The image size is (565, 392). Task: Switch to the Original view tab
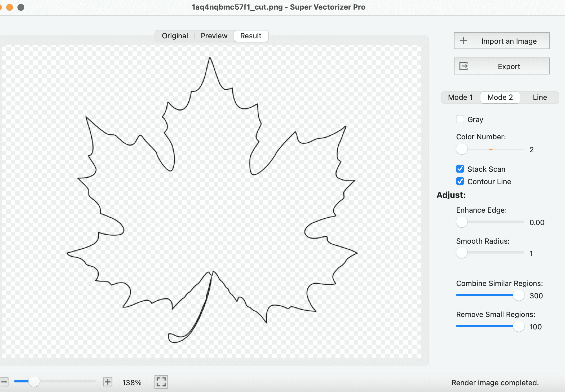point(175,36)
